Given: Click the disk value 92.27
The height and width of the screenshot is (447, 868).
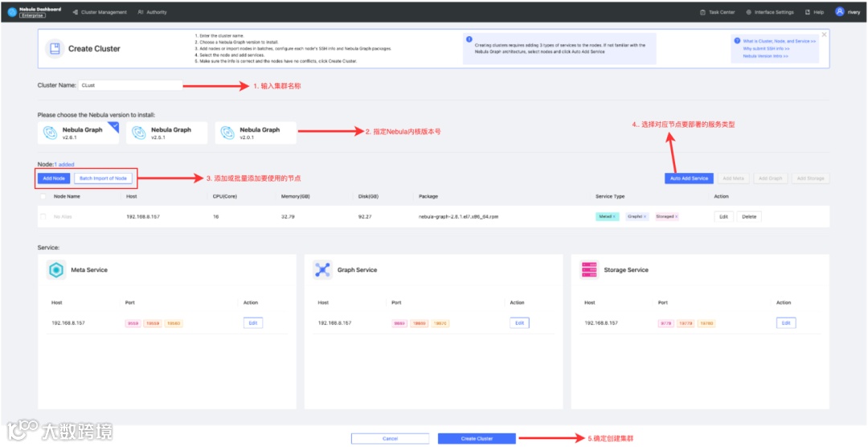Looking at the screenshot, I should [x=365, y=216].
